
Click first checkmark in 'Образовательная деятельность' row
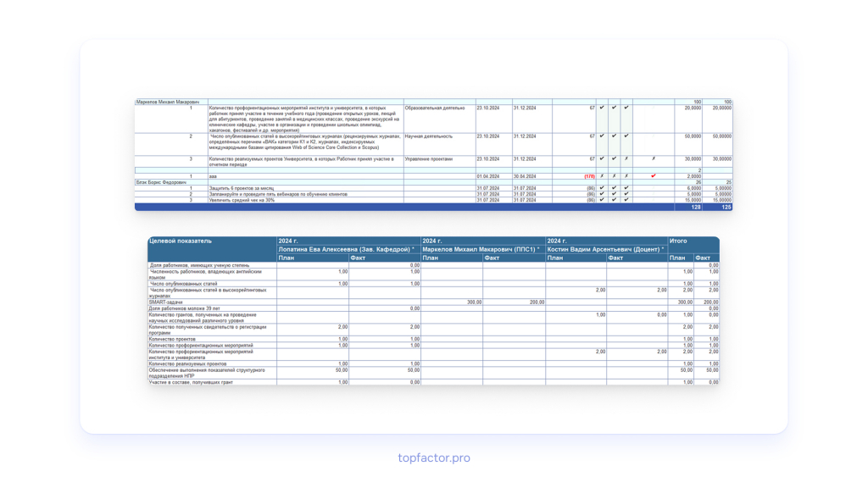602,108
